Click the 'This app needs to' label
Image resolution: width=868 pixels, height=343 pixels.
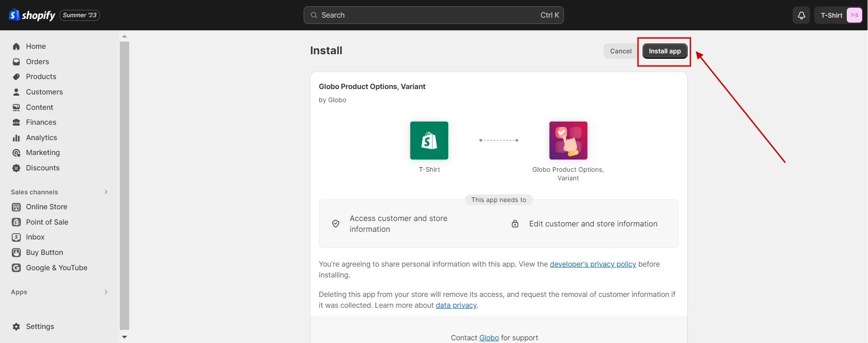[499, 200]
